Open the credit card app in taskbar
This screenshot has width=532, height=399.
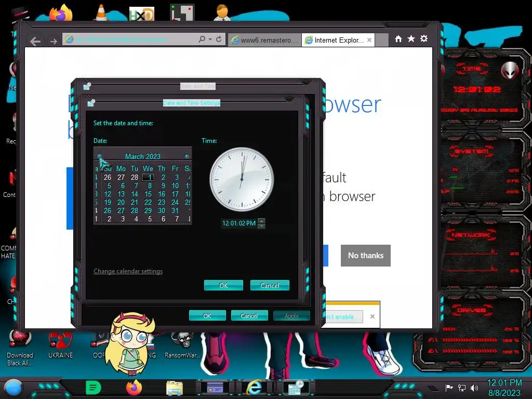click(x=215, y=388)
